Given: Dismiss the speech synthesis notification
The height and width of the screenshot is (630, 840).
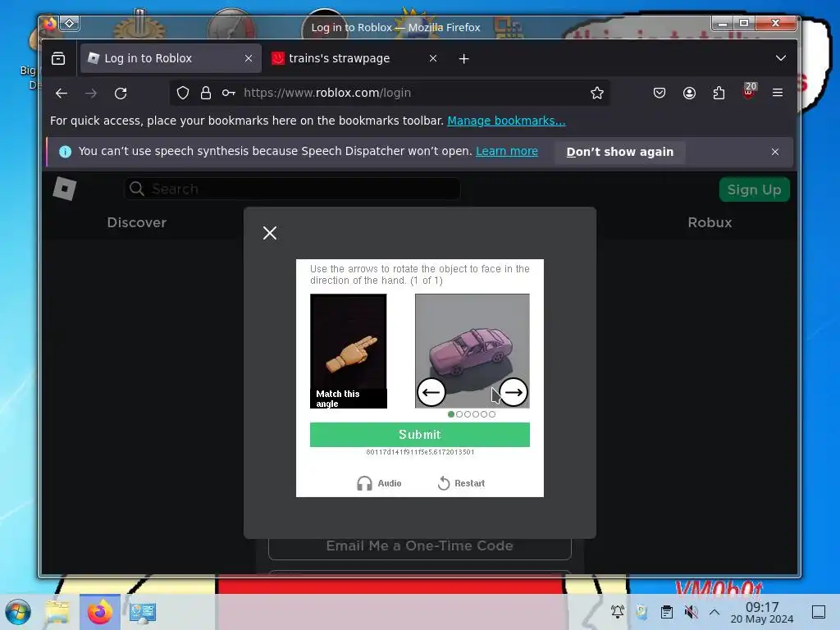Looking at the screenshot, I should pyautogui.click(x=774, y=152).
